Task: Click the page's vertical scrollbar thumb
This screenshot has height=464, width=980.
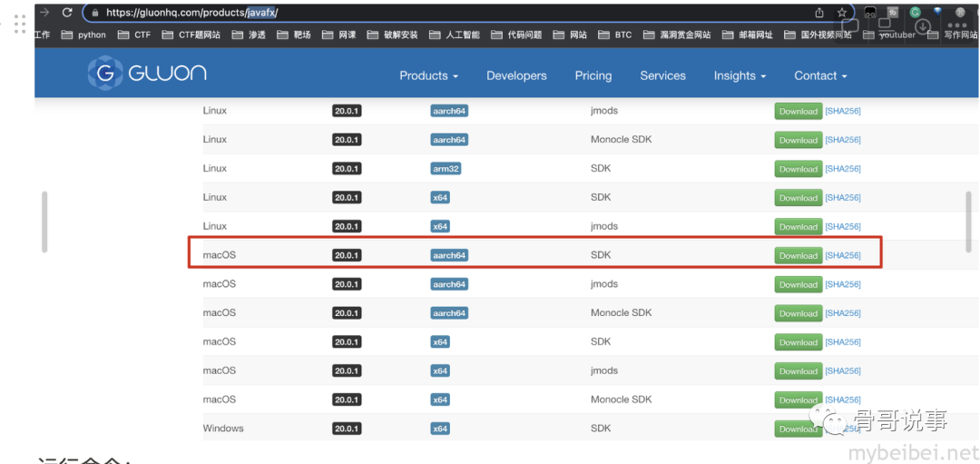Action: (x=968, y=222)
